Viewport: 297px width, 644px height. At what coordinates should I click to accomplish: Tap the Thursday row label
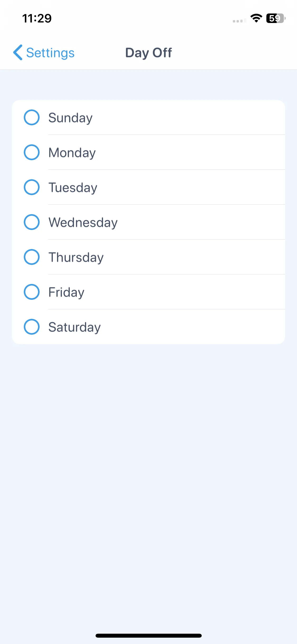[76, 257]
